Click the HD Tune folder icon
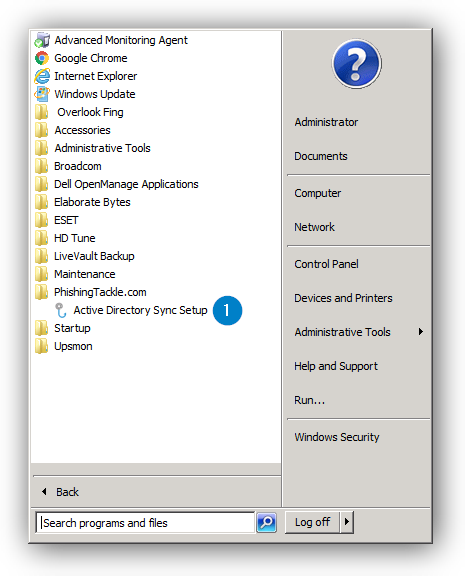Image resolution: width=465 pixels, height=576 pixels. 42,238
